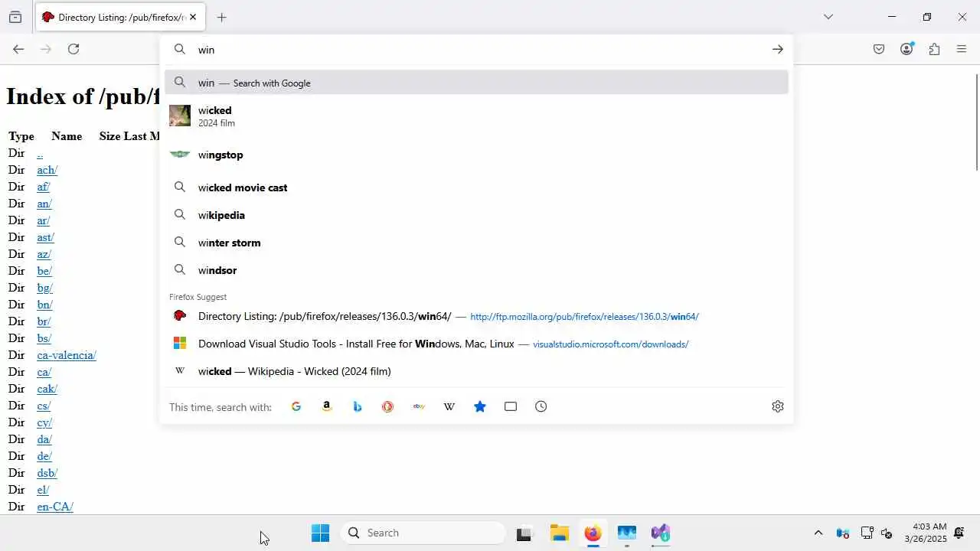Image resolution: width=980 pixels, height=551 pixels.
Task: Open the bs/ directory
Action: [x=44, y=338]
